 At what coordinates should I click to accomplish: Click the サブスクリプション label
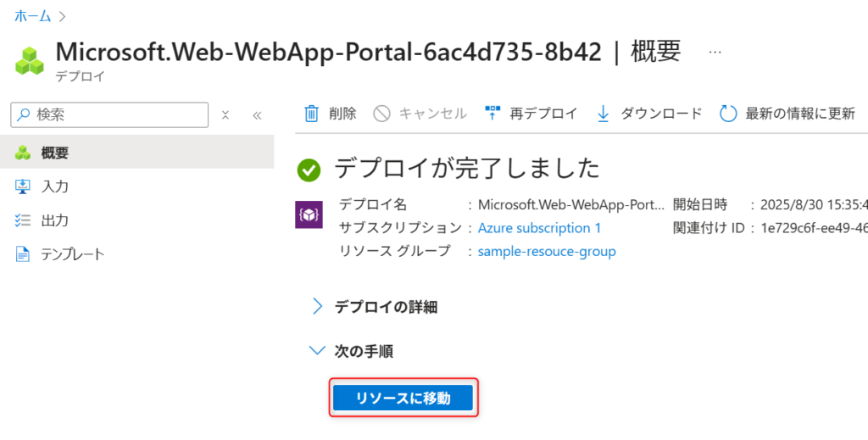tap(400, 228)
